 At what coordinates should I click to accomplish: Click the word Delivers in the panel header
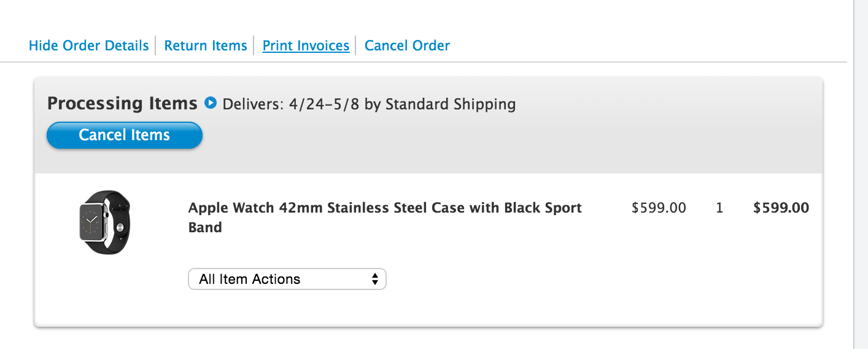coord(250,104)
